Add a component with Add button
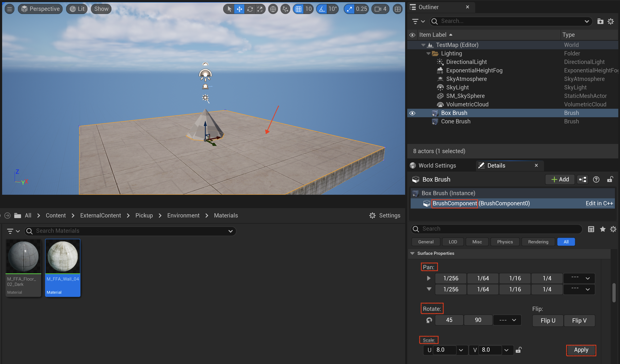Image resolution: width=620 pixels, height=364 pixels. coord(560,180)
